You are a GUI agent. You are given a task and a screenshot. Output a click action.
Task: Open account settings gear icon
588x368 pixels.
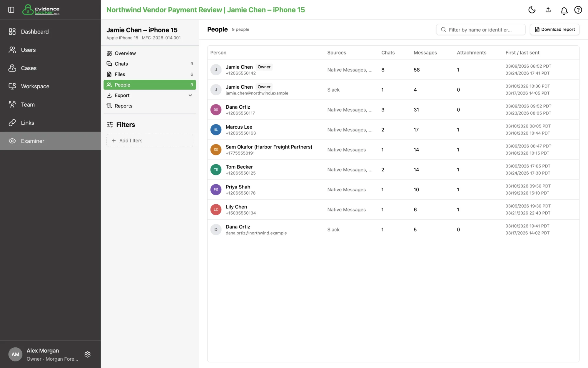click(87, 354)
